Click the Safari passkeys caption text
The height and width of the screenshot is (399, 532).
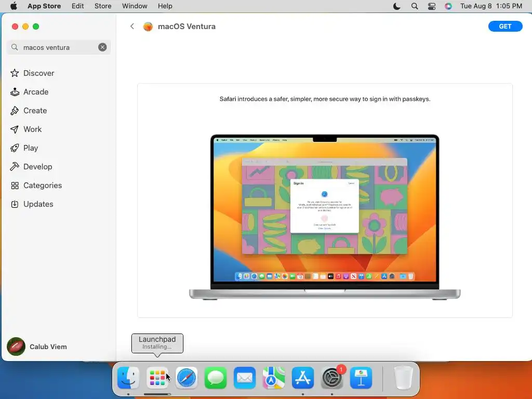coord(325,99)
